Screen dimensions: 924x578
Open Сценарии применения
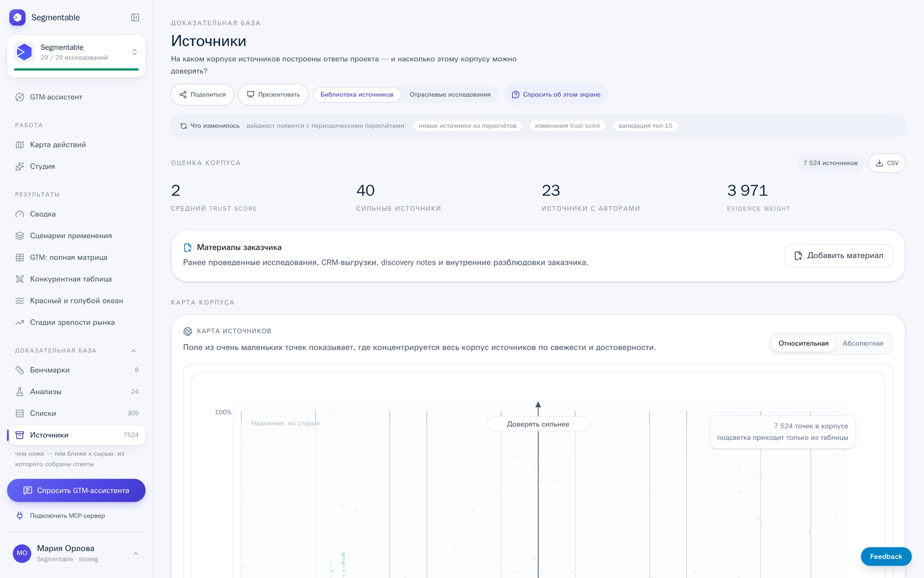pos(76,236)
